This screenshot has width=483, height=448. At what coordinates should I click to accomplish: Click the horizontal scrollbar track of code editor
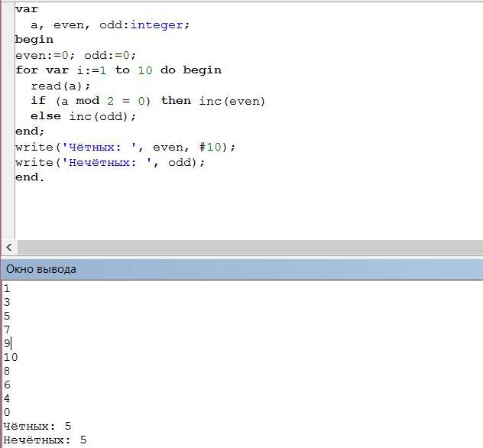250,247
